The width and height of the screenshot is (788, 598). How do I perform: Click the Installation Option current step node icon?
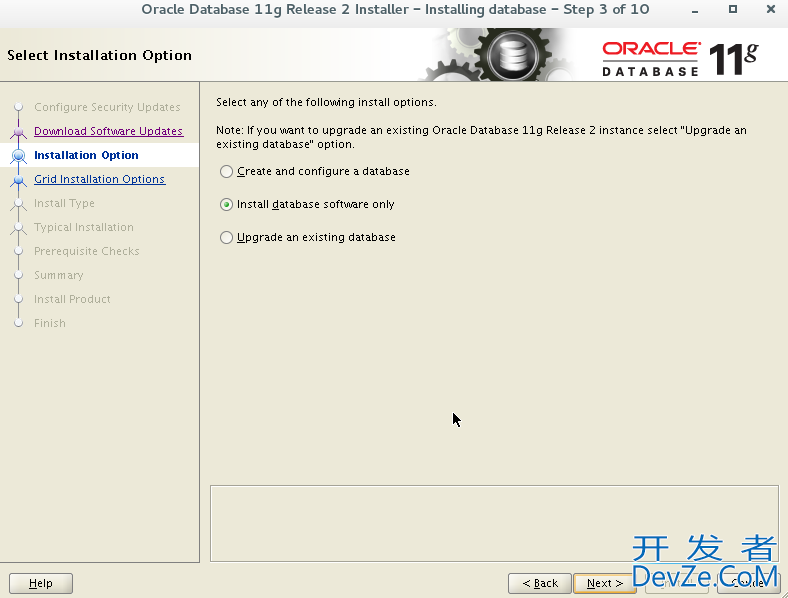tap(19, 156)
